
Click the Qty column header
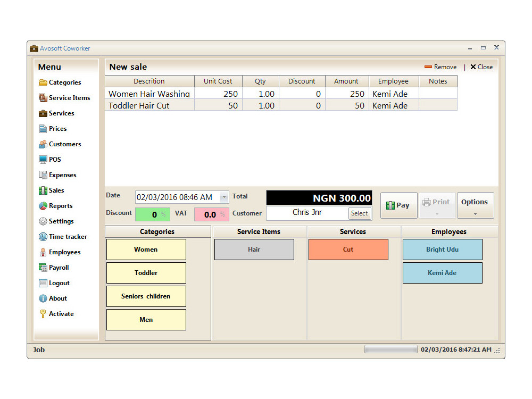click(261, 81)
